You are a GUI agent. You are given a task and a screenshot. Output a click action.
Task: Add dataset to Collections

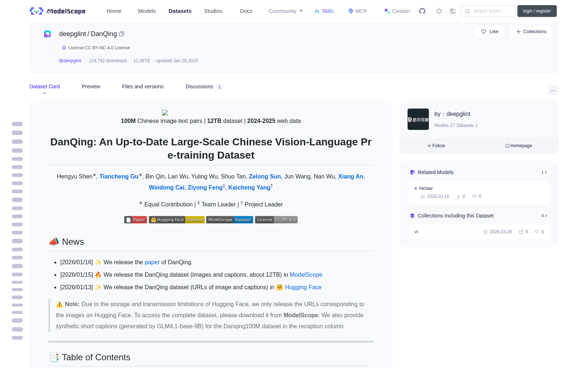pos(531,32)
